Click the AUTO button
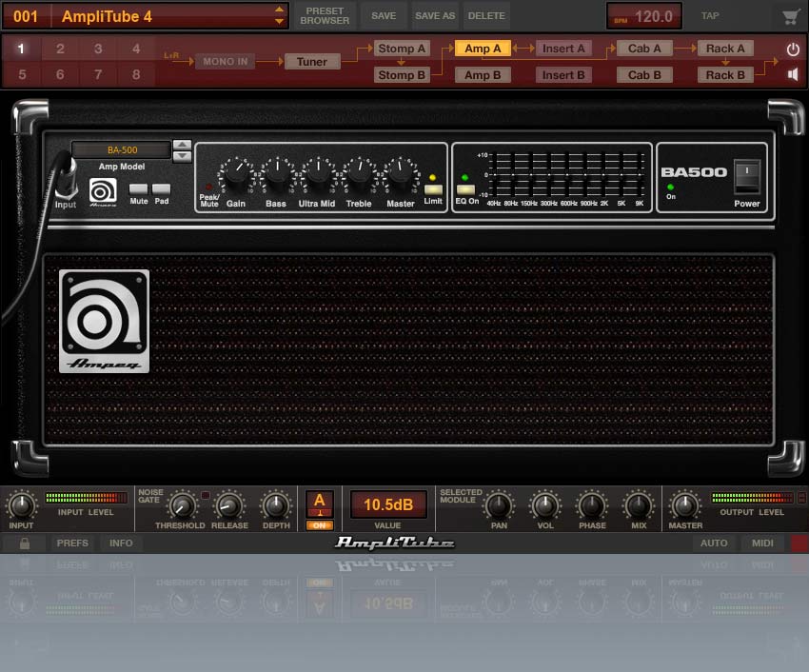Image resolution: width=809 pixels, height=672 pixels. (x=714, y=543)
